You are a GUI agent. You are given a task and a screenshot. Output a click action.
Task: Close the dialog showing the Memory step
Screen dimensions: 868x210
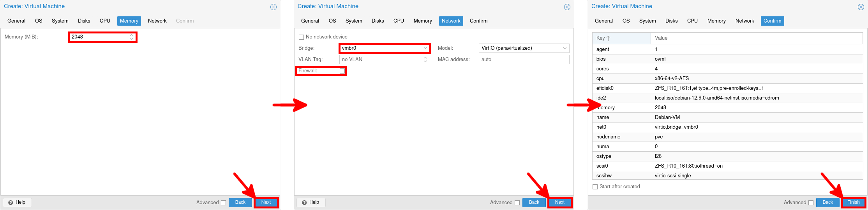click(273, 7)
